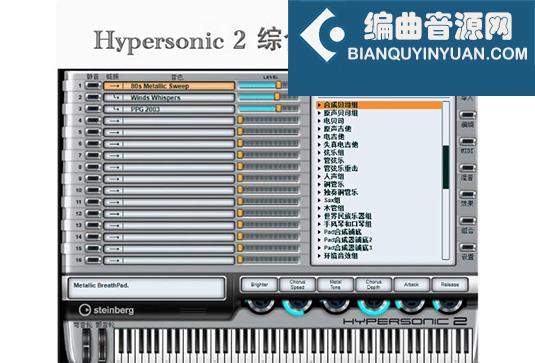535x363 pixels.
Task: Click the Release label button
Action: tap(450, 285)
